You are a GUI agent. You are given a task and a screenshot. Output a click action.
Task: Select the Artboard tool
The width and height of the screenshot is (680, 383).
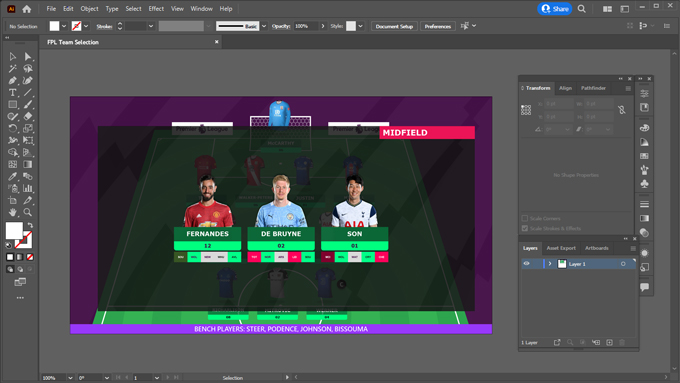[x=13, y=200]
